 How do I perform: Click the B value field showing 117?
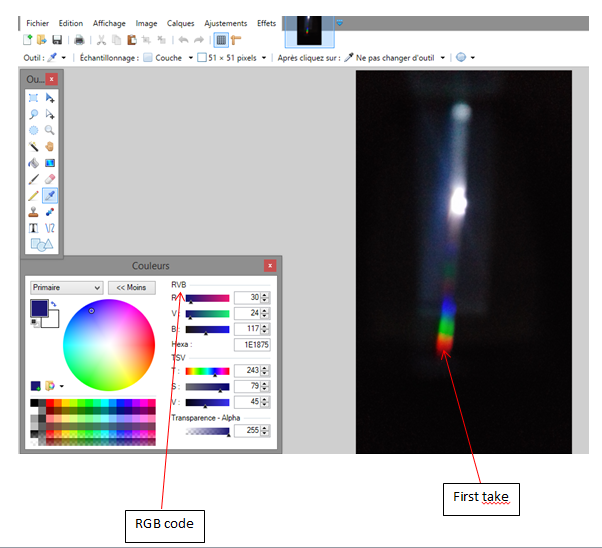[248, 329]
